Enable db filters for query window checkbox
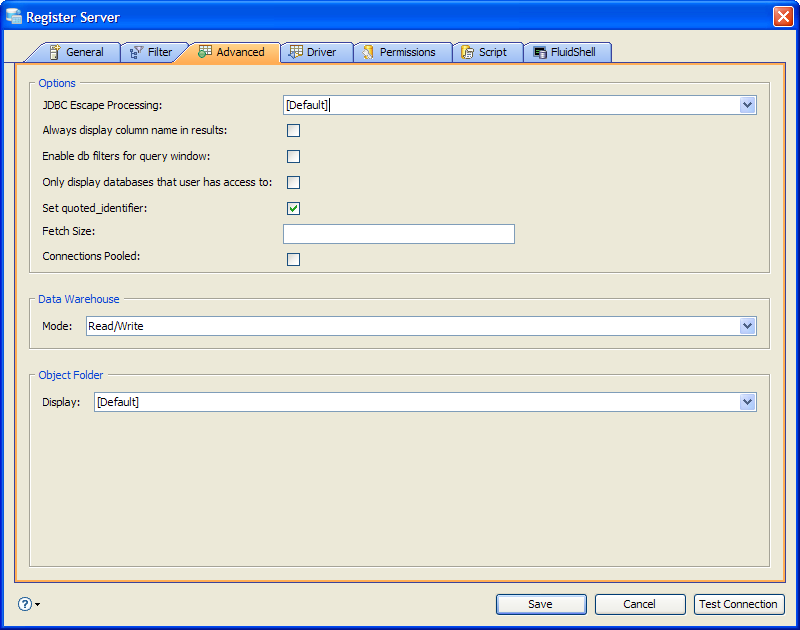The image size is (800, 630). (293, 157)
